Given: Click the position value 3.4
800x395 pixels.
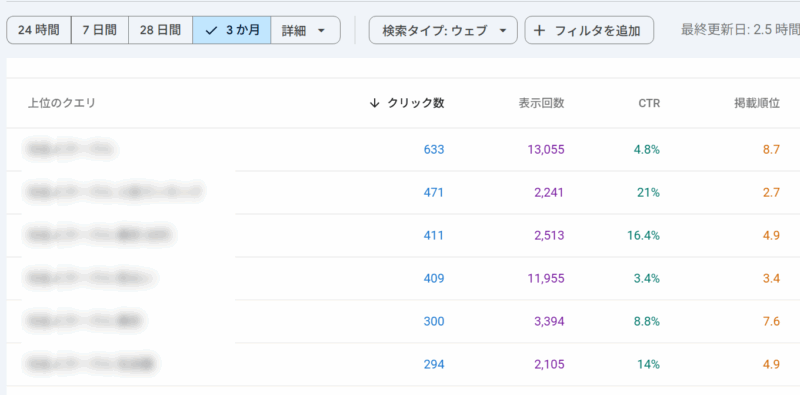Looking at the screenshot, I should pyautogui.click(x=771, y=278).
